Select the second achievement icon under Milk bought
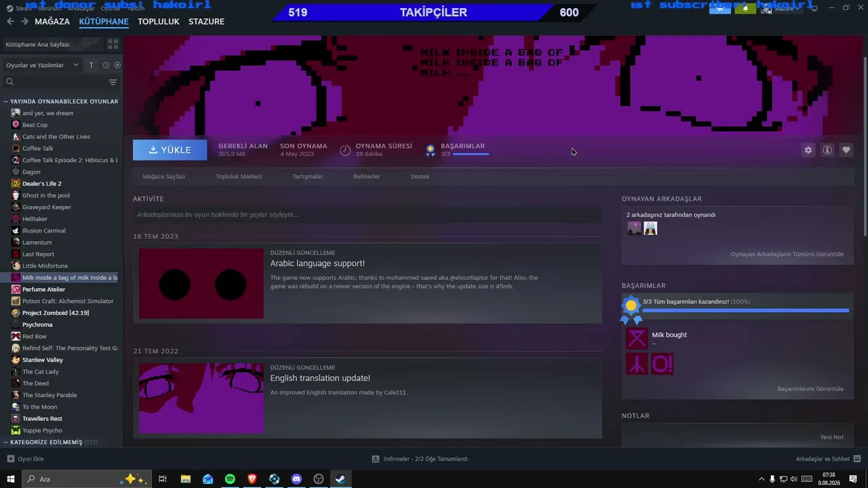Viewport: 868px width, 488px height. coord(637,364)
